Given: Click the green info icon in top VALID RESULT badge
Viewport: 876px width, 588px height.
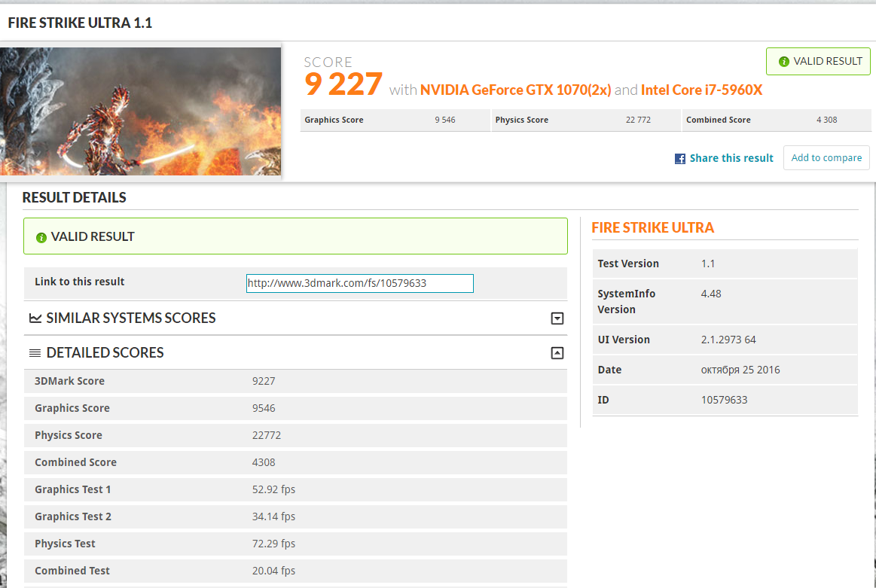Looking at the screenshot, I should pos(784,62).
